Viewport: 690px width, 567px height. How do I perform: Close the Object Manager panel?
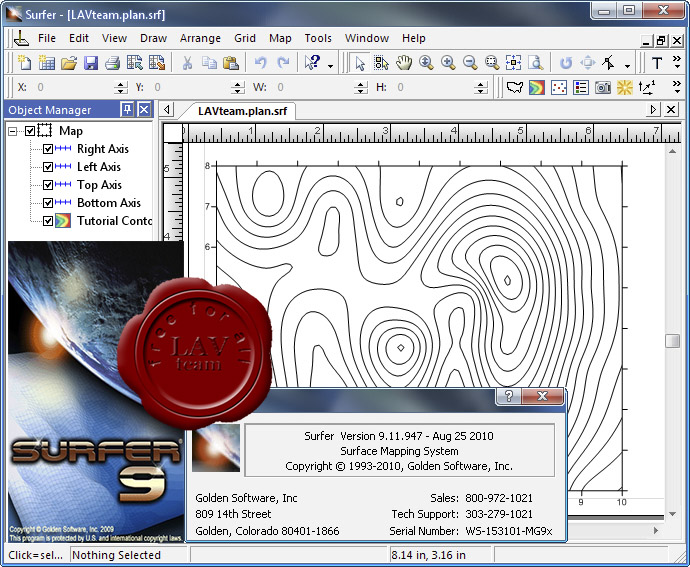click(x=144, y=110)
